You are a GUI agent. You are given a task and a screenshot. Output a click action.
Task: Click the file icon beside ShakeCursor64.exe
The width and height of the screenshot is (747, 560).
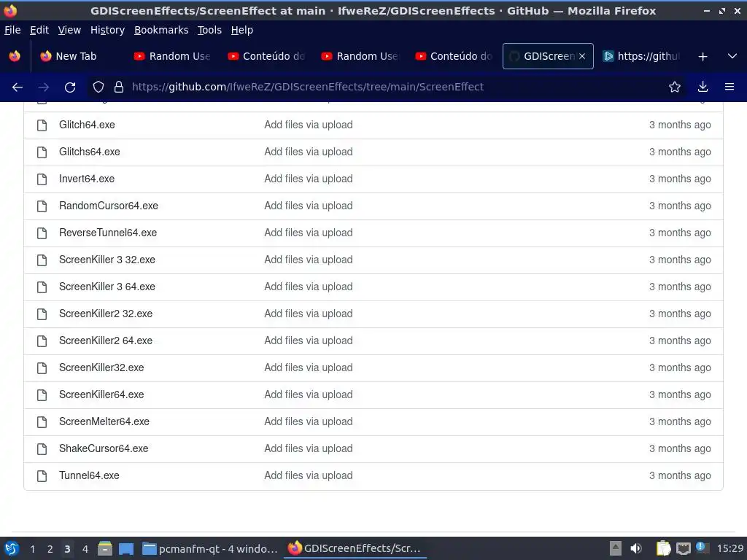tap(42, 449)
